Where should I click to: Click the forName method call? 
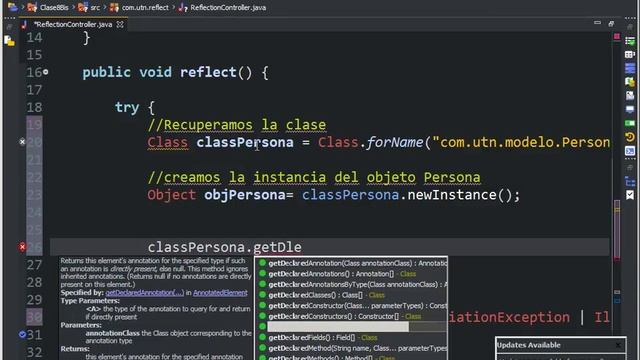[x=394, y=142]
